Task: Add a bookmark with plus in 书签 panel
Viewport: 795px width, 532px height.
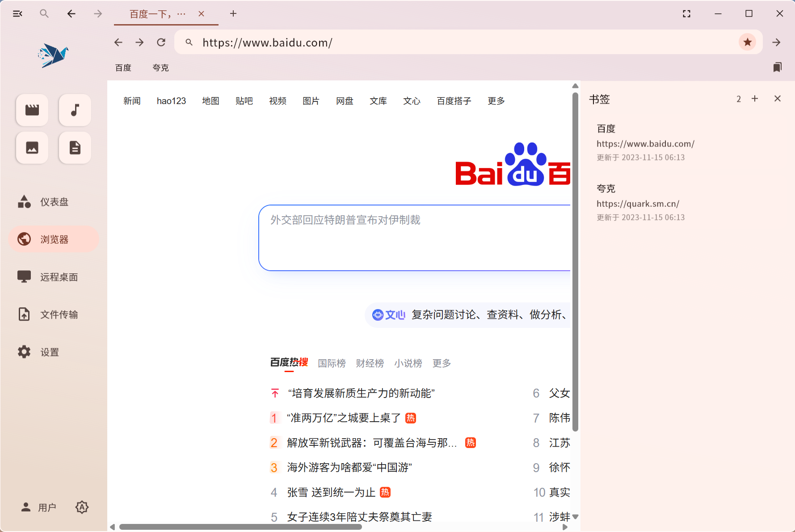Action: pyautogui.click(x=755, y=99)
